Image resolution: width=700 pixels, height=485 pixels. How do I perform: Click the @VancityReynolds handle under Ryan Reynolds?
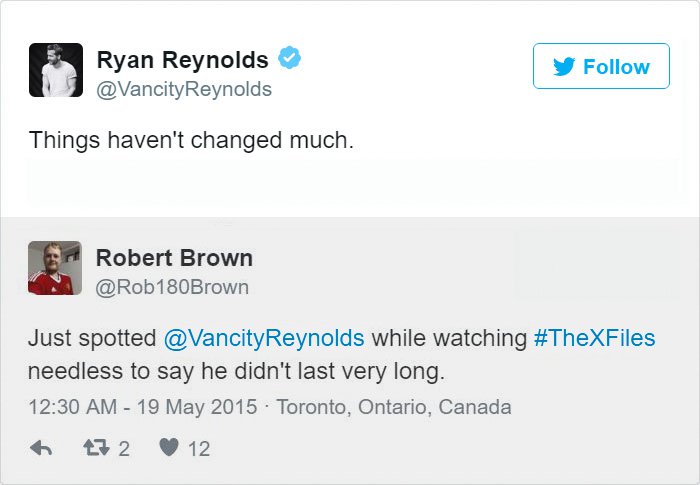[x=184, y=89]
